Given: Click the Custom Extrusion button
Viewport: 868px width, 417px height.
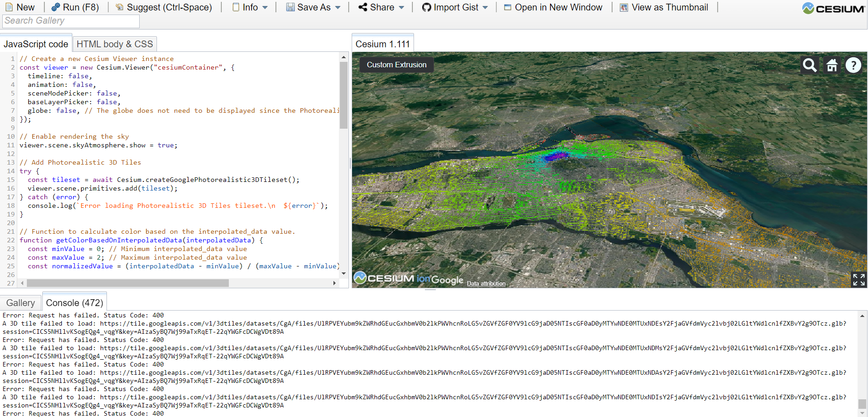Looking at the screenshot, I should coord(397,65).
